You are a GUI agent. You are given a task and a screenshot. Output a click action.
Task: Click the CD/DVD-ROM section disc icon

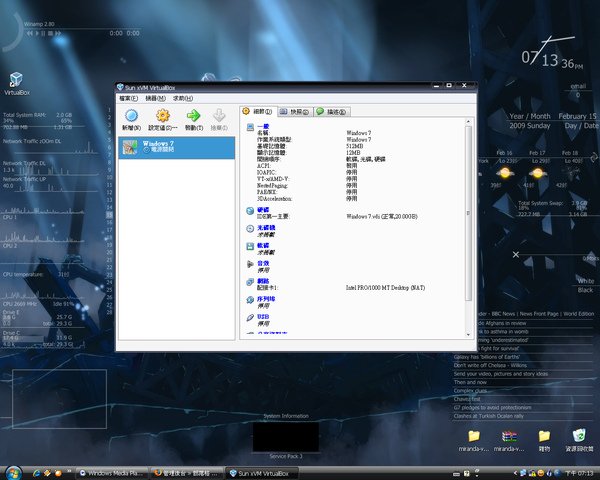(250, 229)
